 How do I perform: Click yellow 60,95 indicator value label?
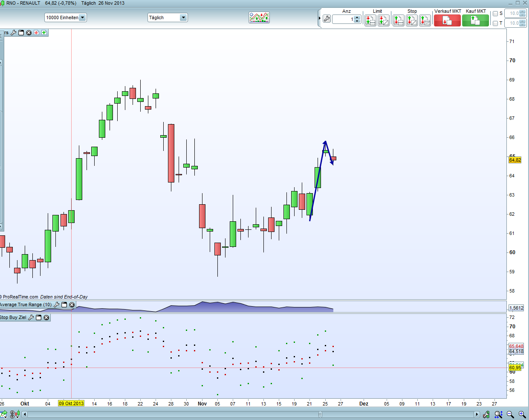pyautogui.click(x=515, y=368)
